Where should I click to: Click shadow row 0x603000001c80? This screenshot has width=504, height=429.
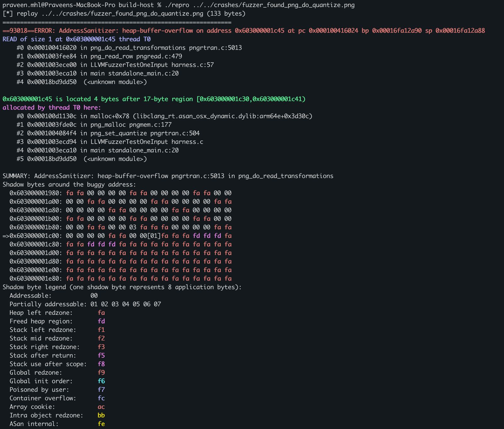[x=120, y=244]
